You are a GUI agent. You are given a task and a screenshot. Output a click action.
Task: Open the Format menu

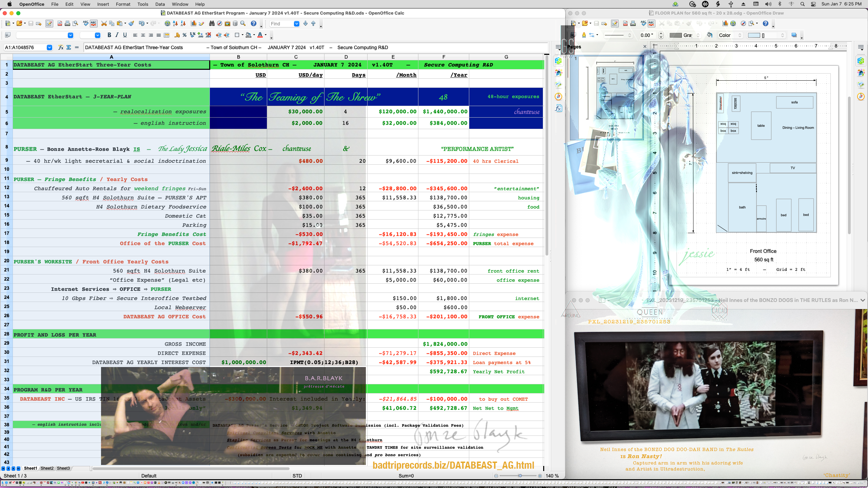(123, 4)
